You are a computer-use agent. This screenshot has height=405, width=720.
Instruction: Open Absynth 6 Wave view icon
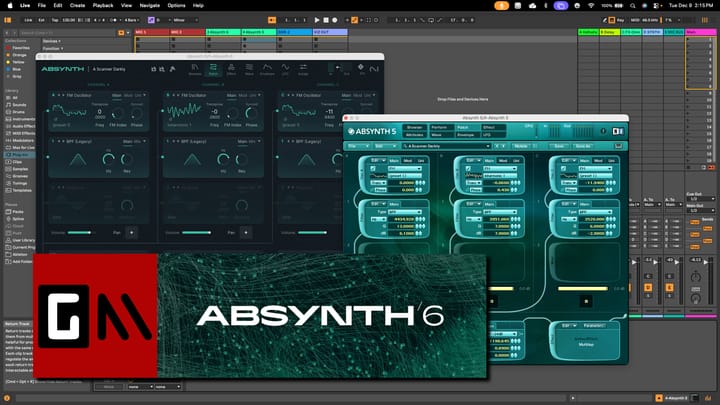tap(249, 69)
